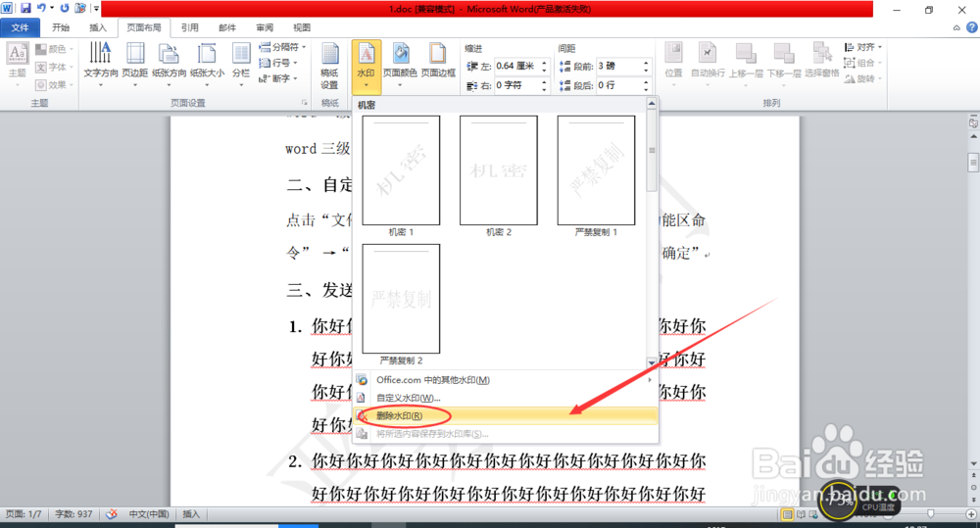Switch to the 引用 (References) tab
This screenshot has width=980, height=528.
coord(189,27)
